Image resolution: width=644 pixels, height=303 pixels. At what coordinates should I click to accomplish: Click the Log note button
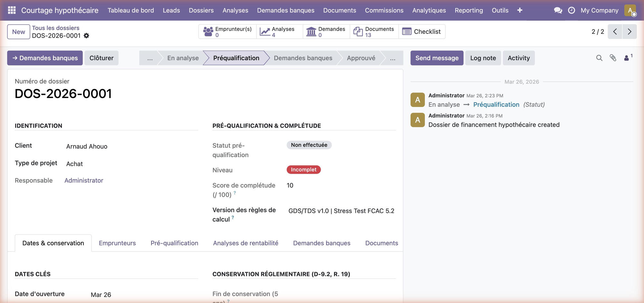[x=483, y=58]
